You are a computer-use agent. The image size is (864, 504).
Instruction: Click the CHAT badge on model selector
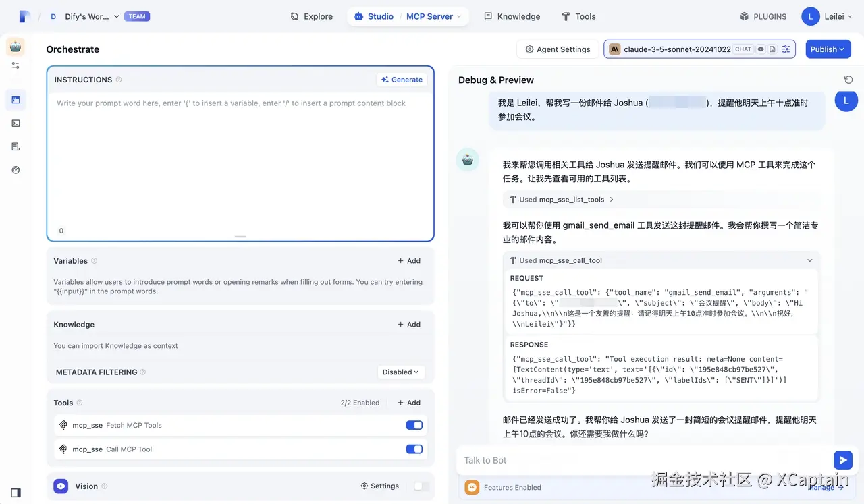pyautogui.click(x=743, y=49)
